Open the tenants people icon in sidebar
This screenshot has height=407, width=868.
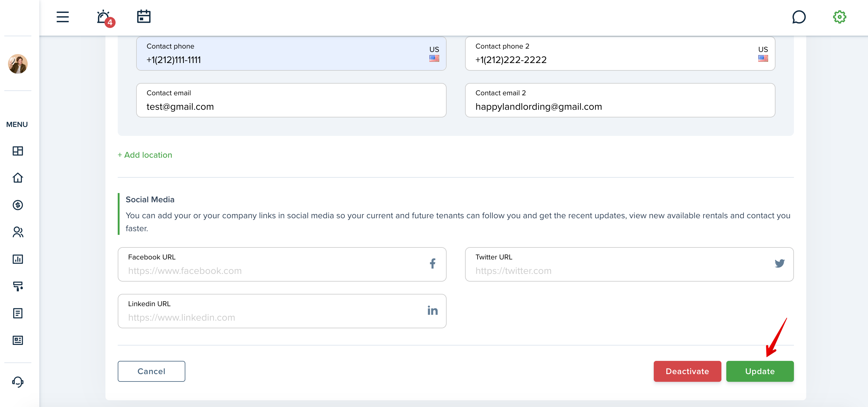pyautogui.click(x=18, y=232)
